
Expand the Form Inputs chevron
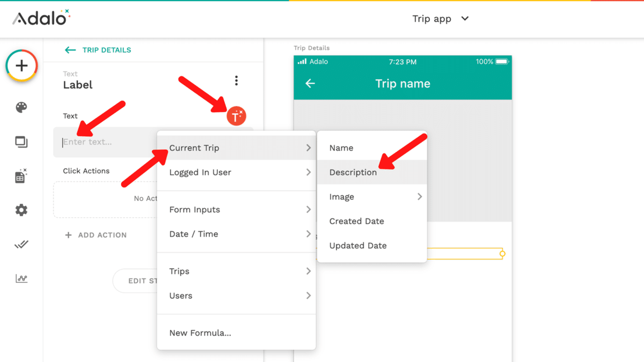(308, 209)
